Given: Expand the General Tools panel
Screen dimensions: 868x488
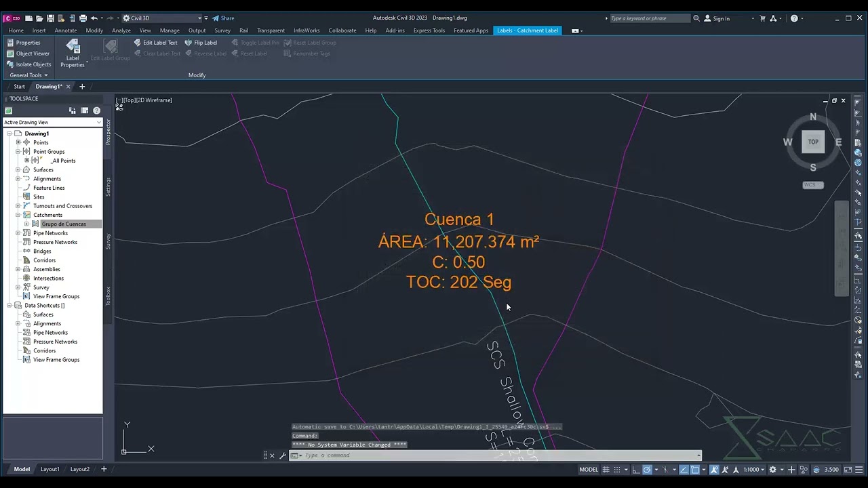Looking at the screenshot, I should tap(28, 75).
